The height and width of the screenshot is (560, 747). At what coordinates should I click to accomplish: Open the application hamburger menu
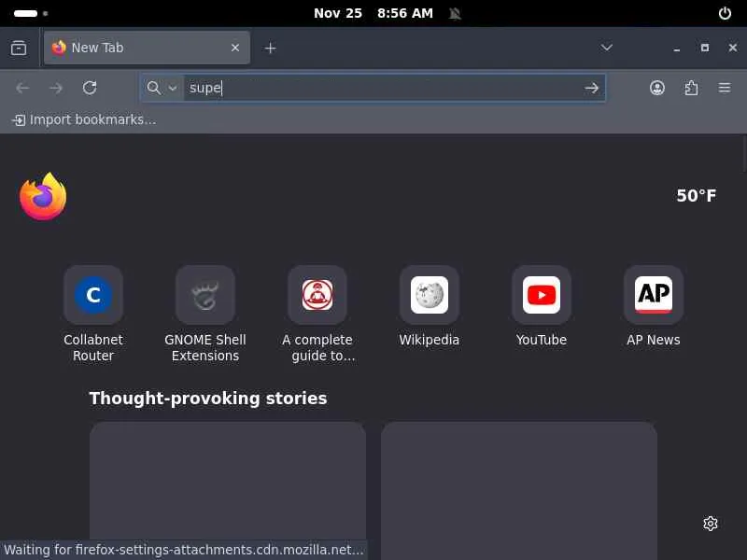coord(725,88)
